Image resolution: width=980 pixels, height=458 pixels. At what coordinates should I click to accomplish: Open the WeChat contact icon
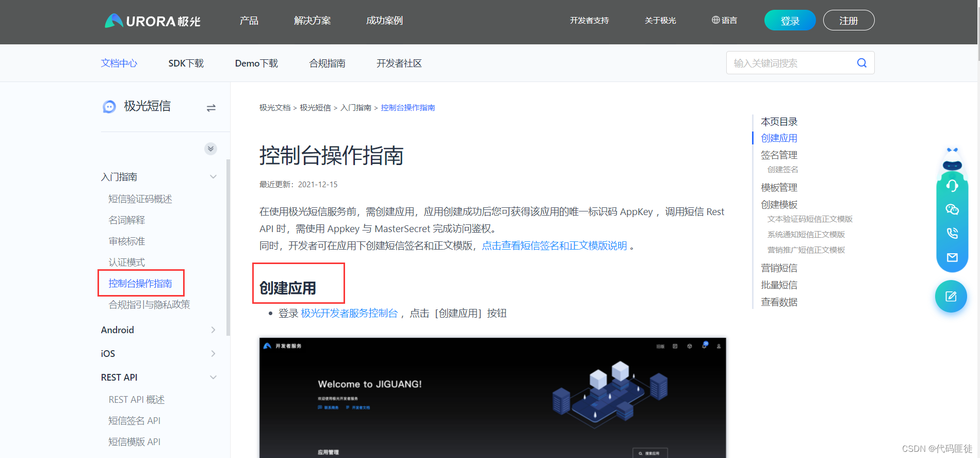click(952, 209)
